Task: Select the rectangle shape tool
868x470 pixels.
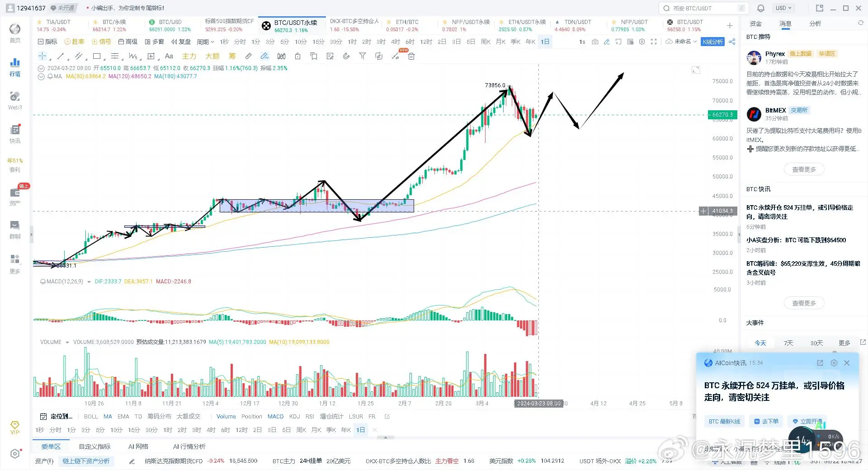Action: [x=97, y=56]
